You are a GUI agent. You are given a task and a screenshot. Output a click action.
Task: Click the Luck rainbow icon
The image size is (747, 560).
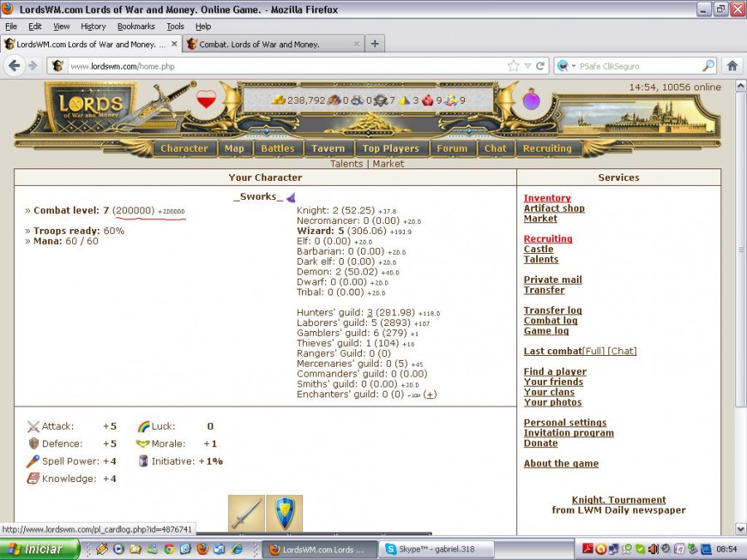coord(144,426)
